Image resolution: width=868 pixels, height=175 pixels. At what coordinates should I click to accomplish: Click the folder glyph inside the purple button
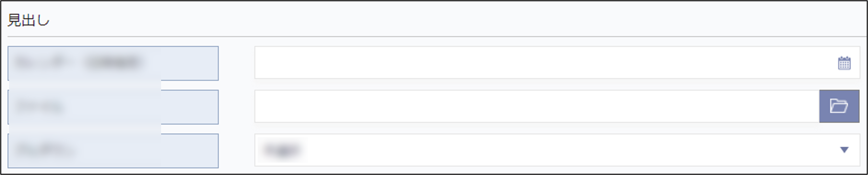coord(839,106)
